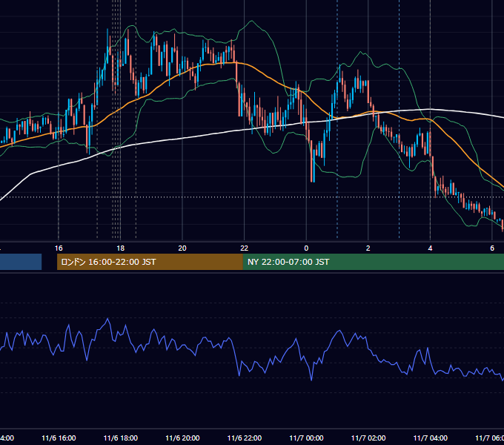Click the 16 hour label on upper axis
Viewport: 504px width, 445px height.
click(59, 248)
